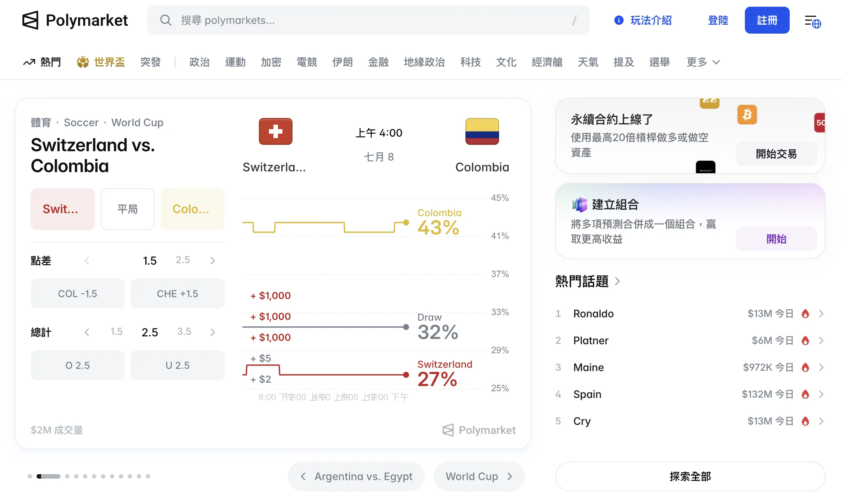Viewport: 842px width, 504px height.
Task: Click the World Cup ball icon
Action: pyautogui.click(x=83, y=62)
